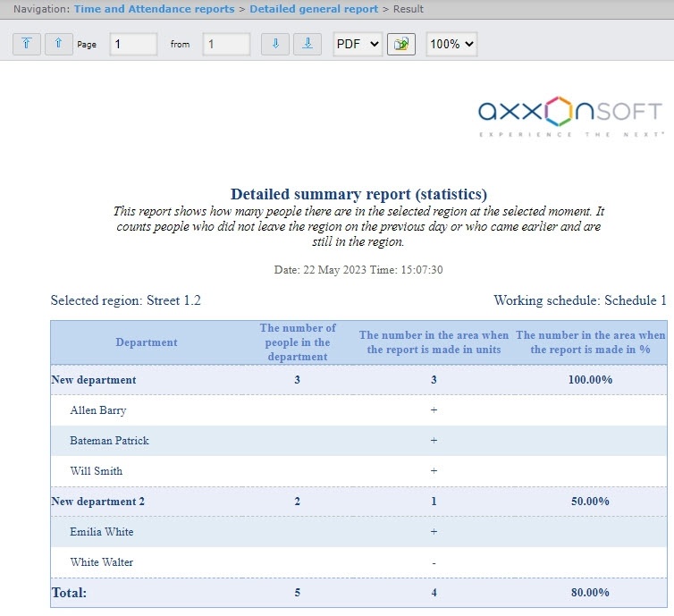674x616 pixels.
Task: Click the current page number field
Action: click(x=133, y=44)
